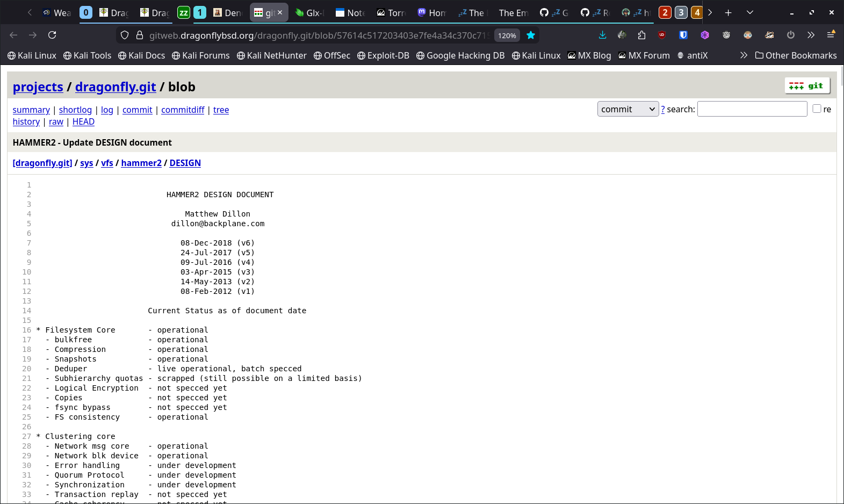The height and width of the screenshot is (504, 844).
Task: Switch to the Glx tab
Action: pyautogui.click(x=310, y=12)
